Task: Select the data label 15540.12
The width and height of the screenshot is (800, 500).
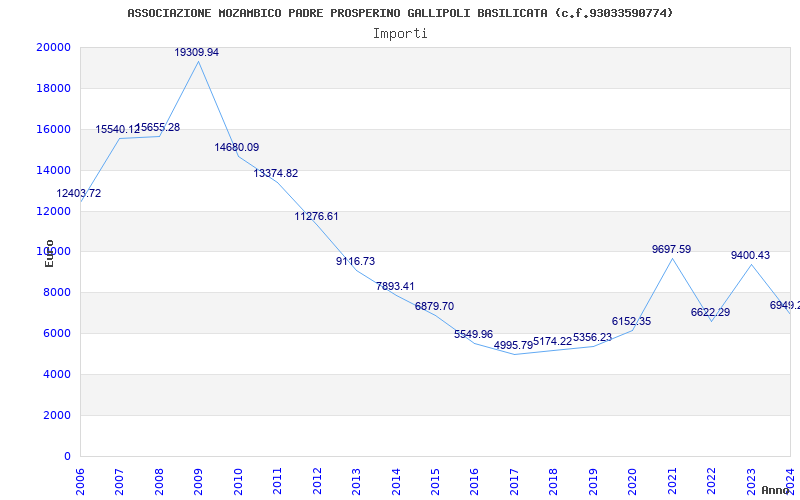Action: click(x=118, y=130)
